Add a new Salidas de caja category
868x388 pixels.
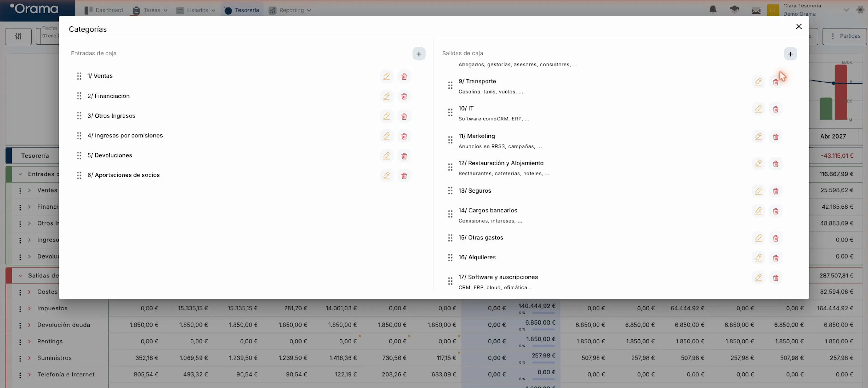click(790, 54)
